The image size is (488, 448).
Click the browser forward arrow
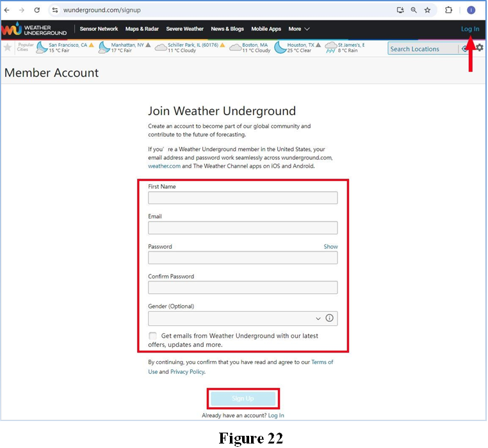click(x=22, y=10)
